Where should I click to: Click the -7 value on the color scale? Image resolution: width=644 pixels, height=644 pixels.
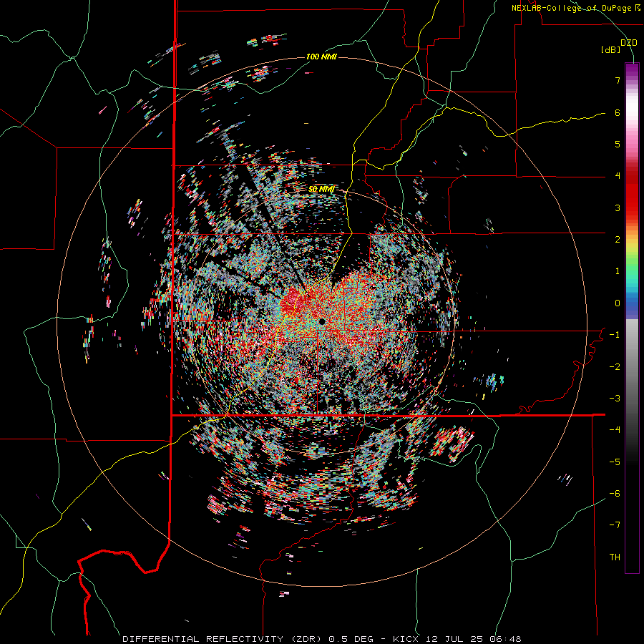(615, 525)
